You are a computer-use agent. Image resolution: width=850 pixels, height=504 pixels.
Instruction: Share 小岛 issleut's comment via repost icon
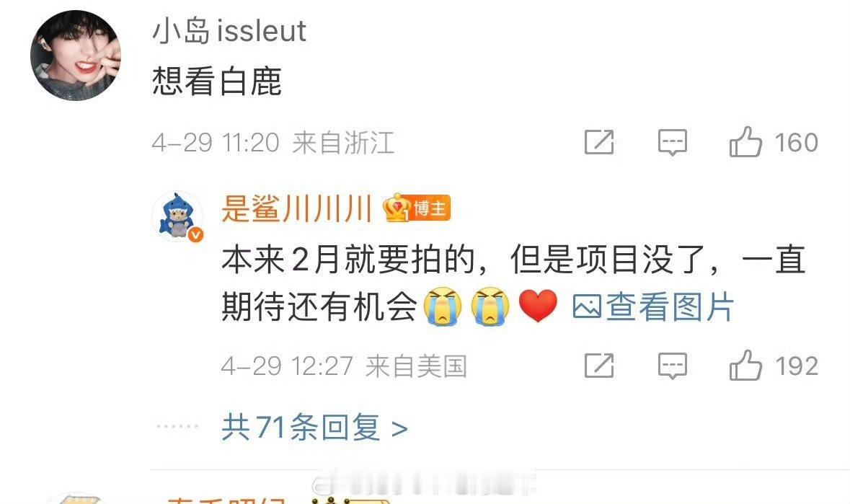click(x=599, y=143)
